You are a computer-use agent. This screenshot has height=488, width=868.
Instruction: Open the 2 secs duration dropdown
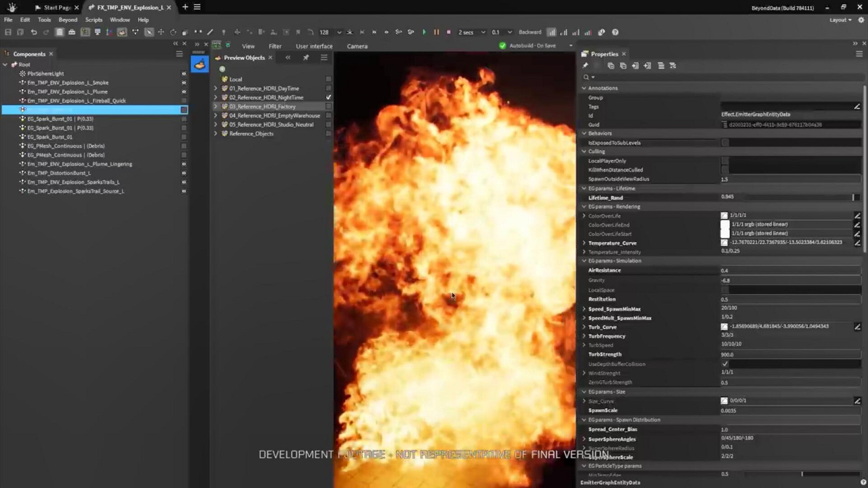pos(471,32)
